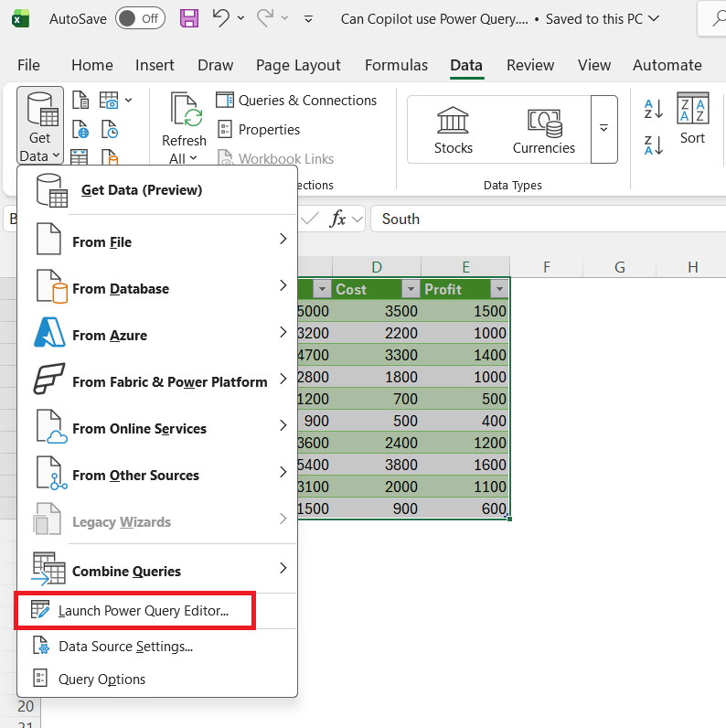Toggle the AutoSave switch
The height and width of the screenshot is (728, 726).
point(140,18)
